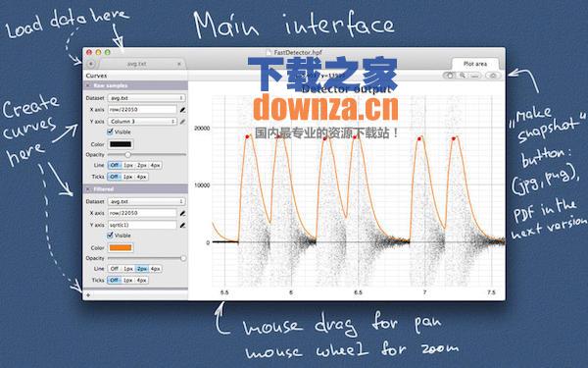Remove the Filtered curve with its x icon

click(x=88, y=188)
